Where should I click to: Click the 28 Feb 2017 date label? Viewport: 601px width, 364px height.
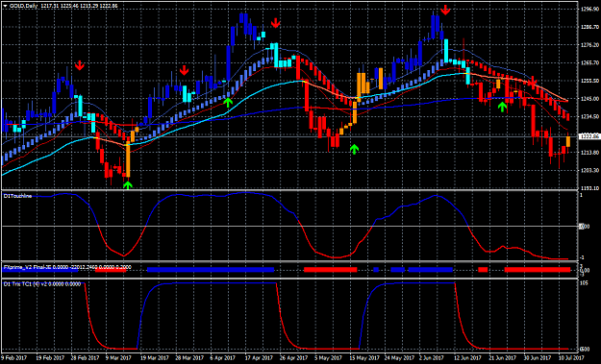tap(84, 358)
